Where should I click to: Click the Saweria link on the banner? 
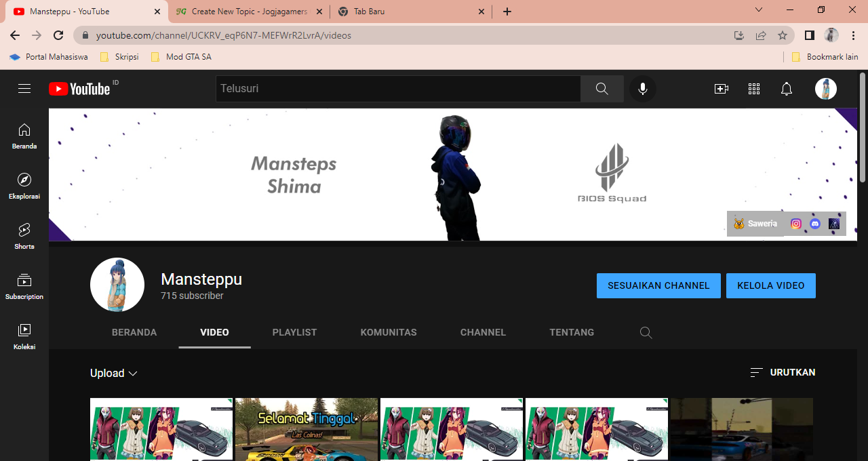[x=755, y=224]
